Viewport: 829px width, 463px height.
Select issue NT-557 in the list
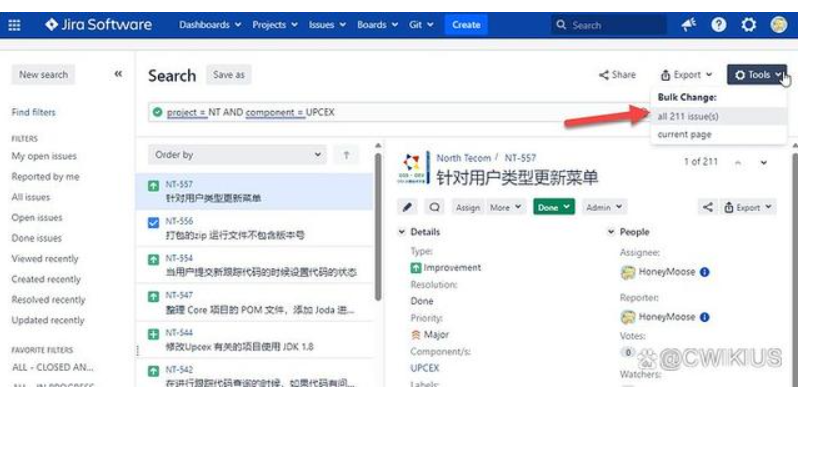(255, 191)
